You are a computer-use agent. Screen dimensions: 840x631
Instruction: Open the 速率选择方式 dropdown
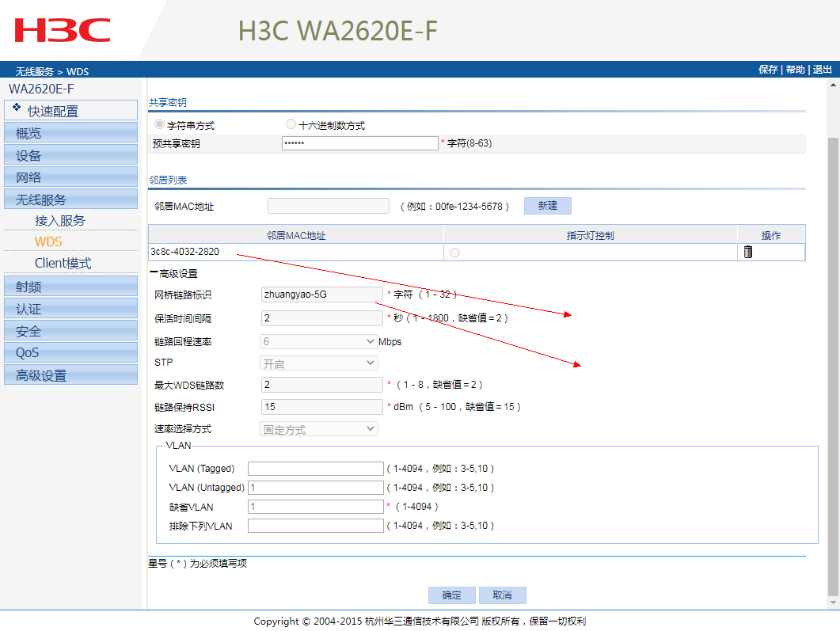point(319,429)
